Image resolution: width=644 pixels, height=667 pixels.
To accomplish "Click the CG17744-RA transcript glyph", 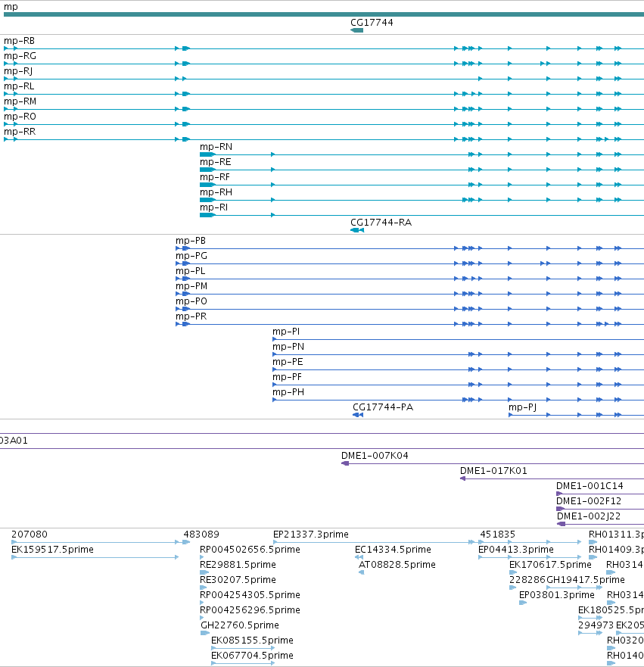I will pos(357,230).
